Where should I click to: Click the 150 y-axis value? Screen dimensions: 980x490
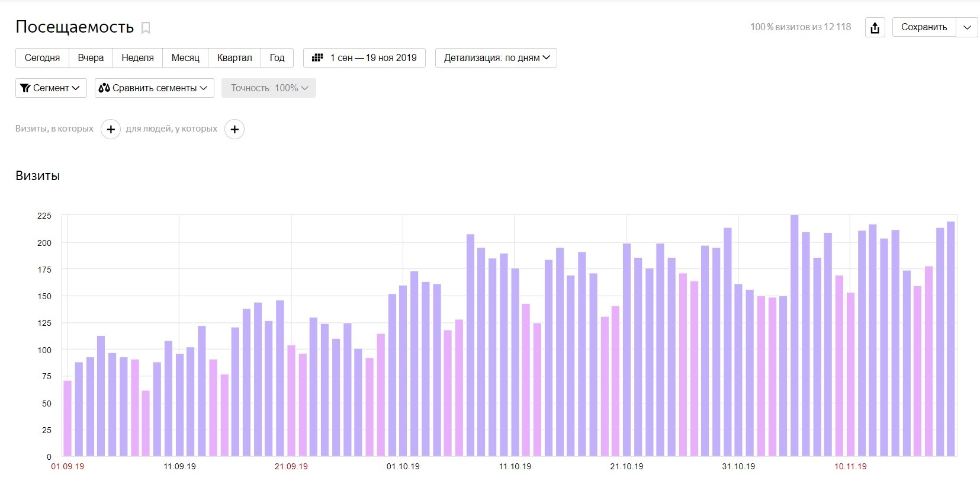point(44,296)
